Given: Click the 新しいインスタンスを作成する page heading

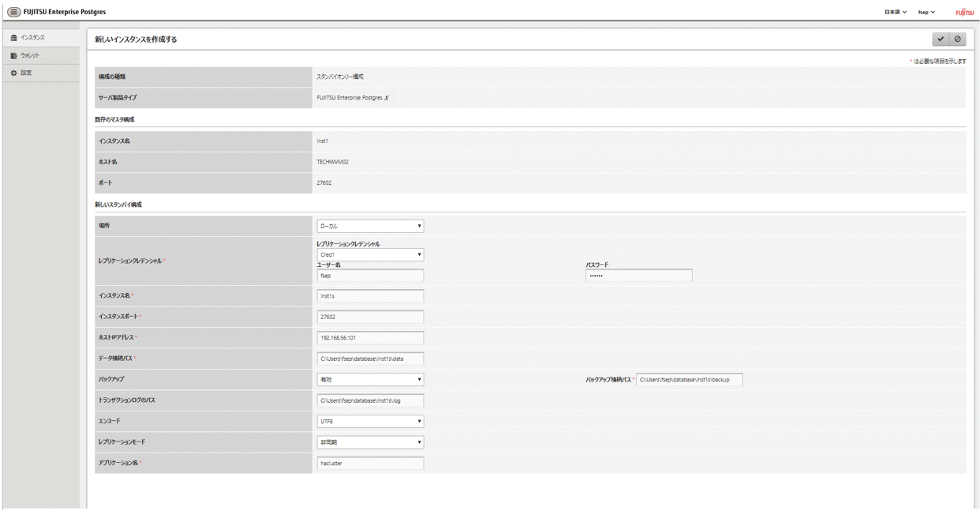Looking at the screenshot, I should click(136, 39).
